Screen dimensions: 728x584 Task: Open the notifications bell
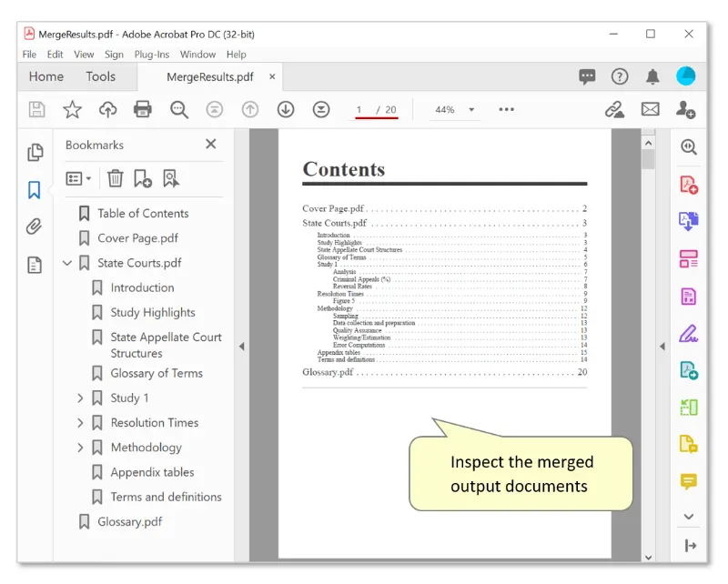pyautogui.click(x=652, y=77)
